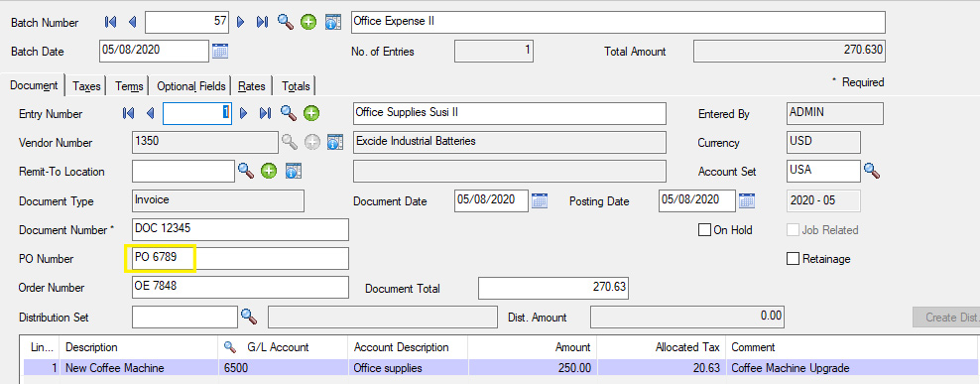Open Document Date calendar picker
The width and height of the screenshot is (980, 384).
pos(540,200)
